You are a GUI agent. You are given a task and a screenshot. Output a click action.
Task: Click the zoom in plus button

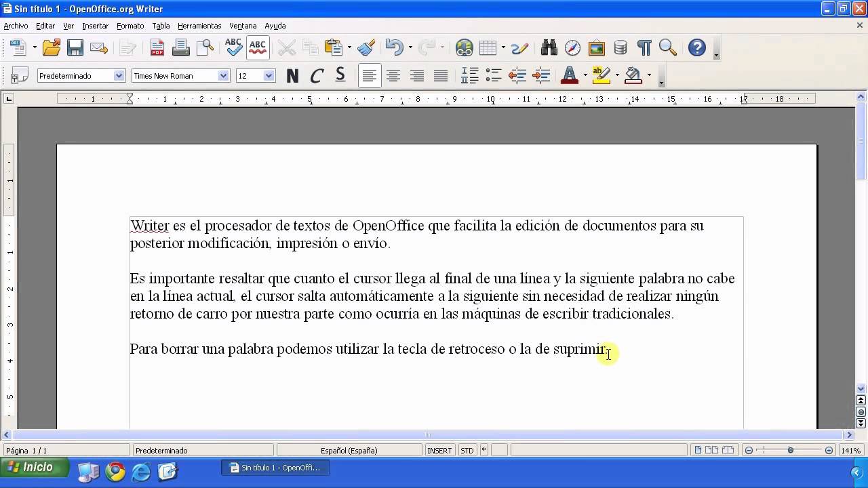click(829, 450)
